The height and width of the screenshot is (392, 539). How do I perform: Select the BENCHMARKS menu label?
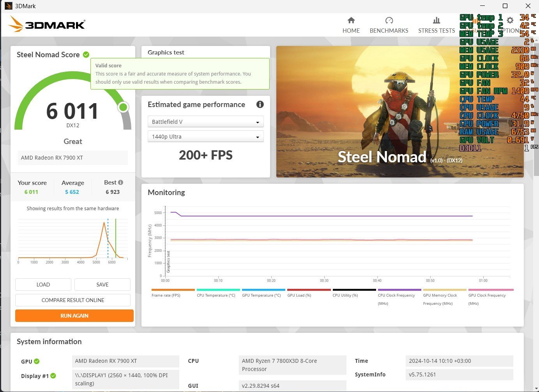coord(389,30)
